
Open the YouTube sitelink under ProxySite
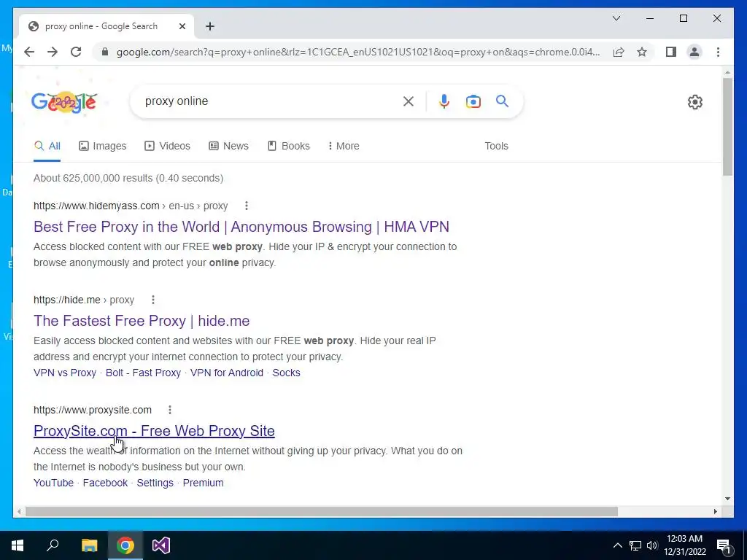[53, 483]
